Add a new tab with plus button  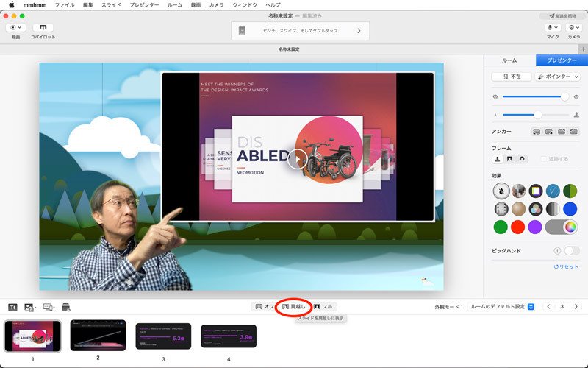583,49
